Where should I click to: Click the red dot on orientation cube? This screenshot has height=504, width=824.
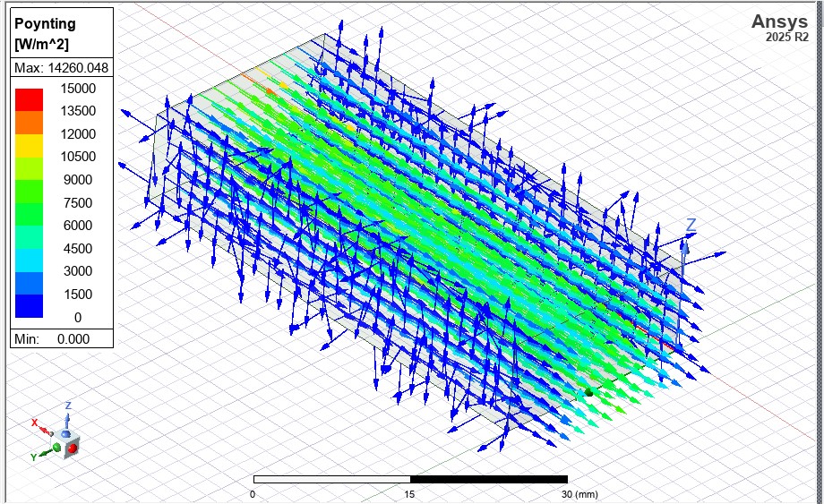[72, 447]
